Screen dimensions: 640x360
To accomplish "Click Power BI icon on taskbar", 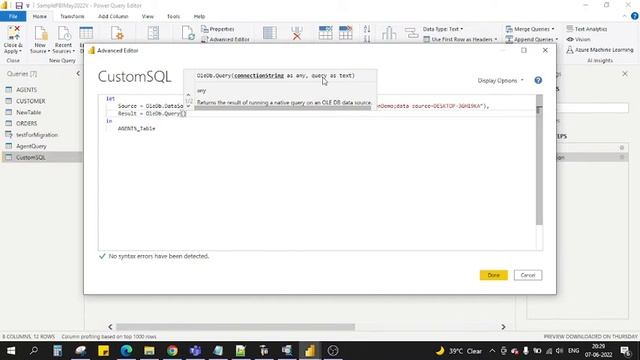I will (310, 351).
